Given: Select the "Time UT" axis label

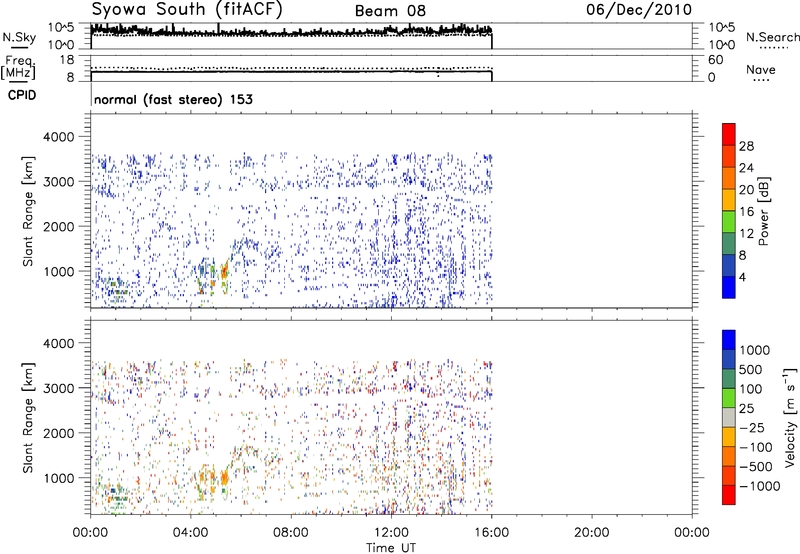Looking at the screenshot, I should [391, 548].
